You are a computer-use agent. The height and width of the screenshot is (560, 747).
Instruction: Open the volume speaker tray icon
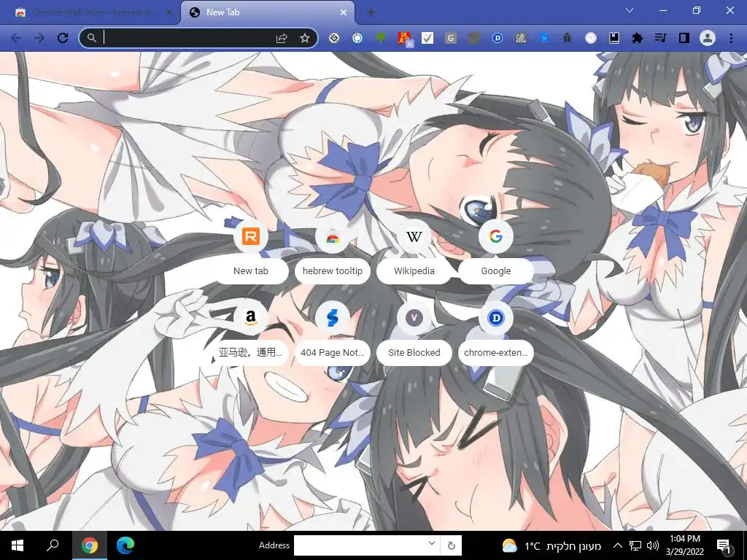click(x=653, y=545)
